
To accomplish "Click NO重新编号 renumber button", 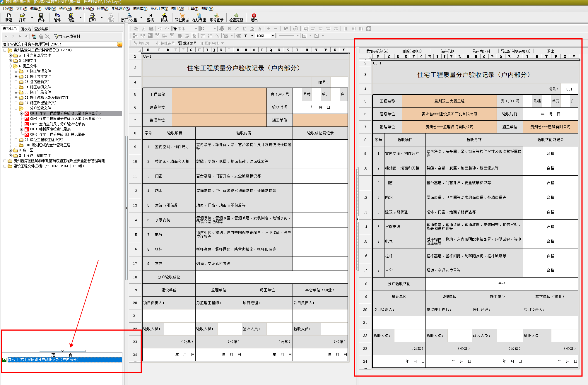I will pyautogui.click(x=187, y=43).
